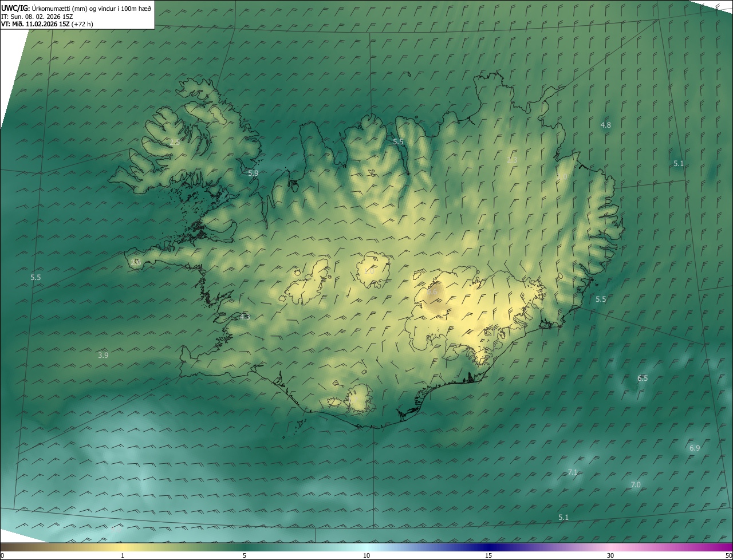This screenshot has width=733, height=560.
Task: Click the 4.3 value near the west coast
Action: tap(245, 317)
